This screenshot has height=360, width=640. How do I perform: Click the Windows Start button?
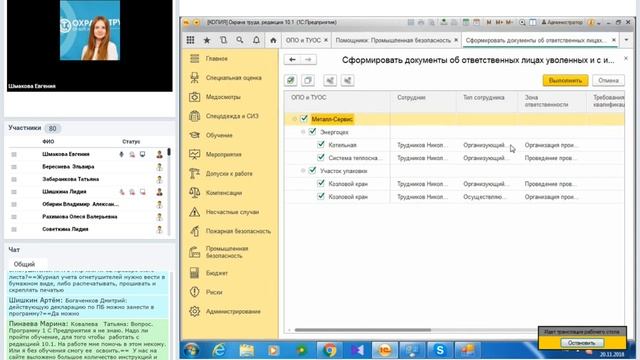pyautogui.click(x=191, y=350)
